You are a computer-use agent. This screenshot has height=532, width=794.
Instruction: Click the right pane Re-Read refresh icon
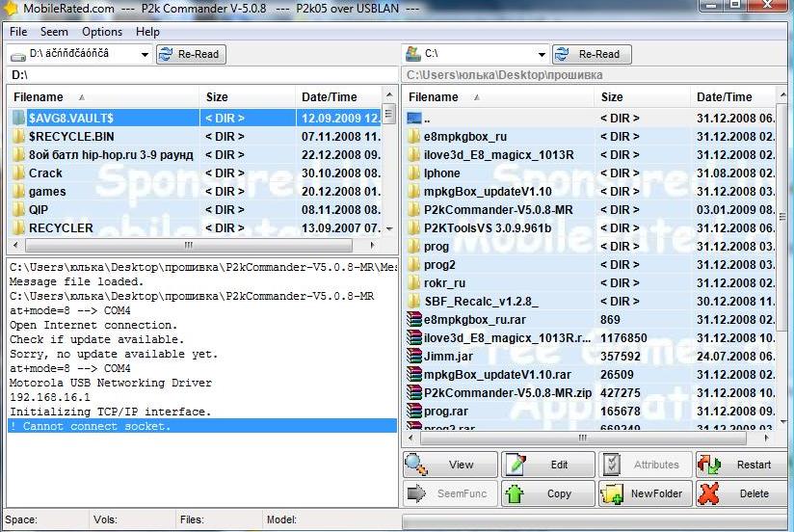(562, 54)
